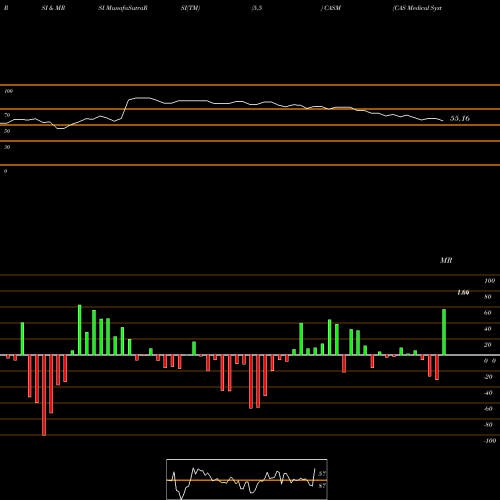Click the RSI value '55.16'
Image resolution: width=500 pixels, height=500 pixels.
460,118
